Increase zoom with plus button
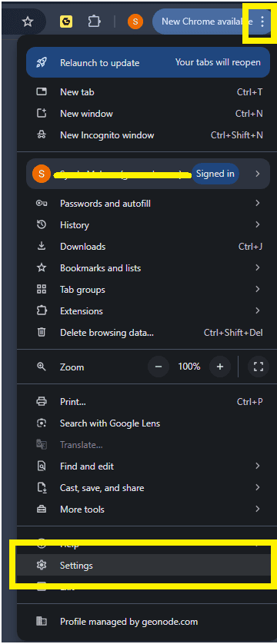 coord(220,367)
